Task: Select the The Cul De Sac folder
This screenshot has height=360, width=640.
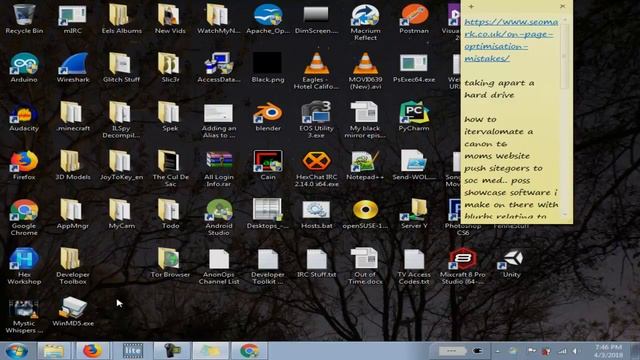Action: point(170,168)
